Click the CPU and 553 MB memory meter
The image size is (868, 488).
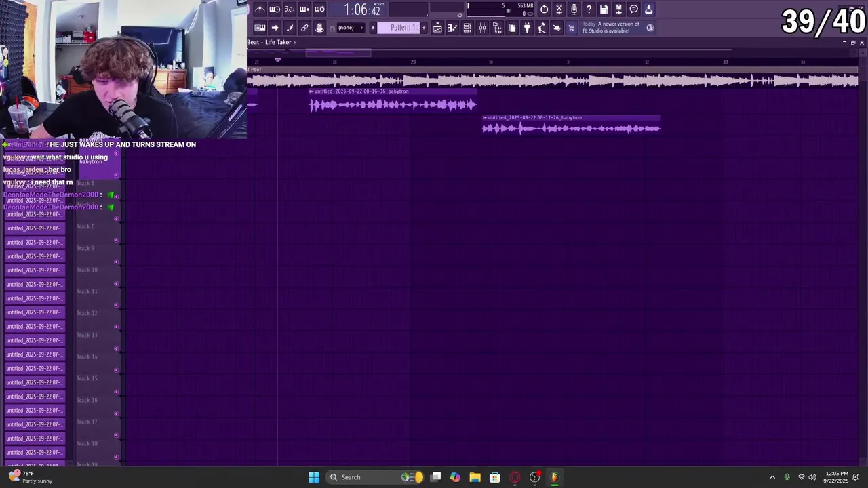click(x=500, y=9)
